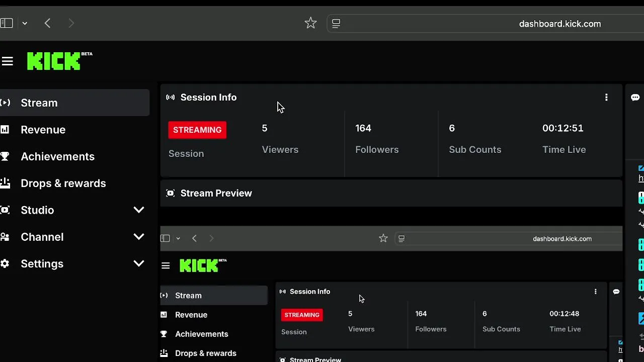644x362 pixels.
Task: Bookmark page with the star icon
Action: (x=310, y=23)
